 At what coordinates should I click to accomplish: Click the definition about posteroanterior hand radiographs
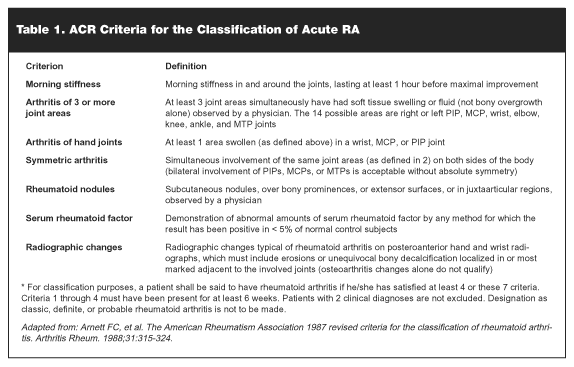(x=351, y=258)
